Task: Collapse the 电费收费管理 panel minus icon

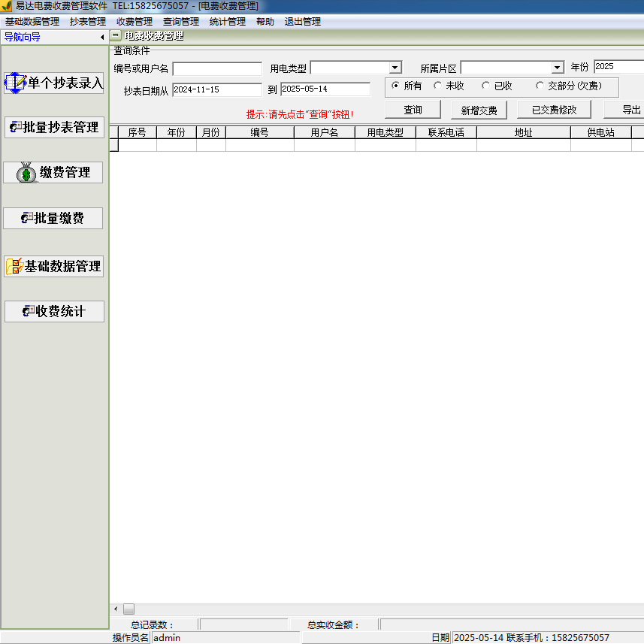Action: pyautogui.click(x=116, y=35)
